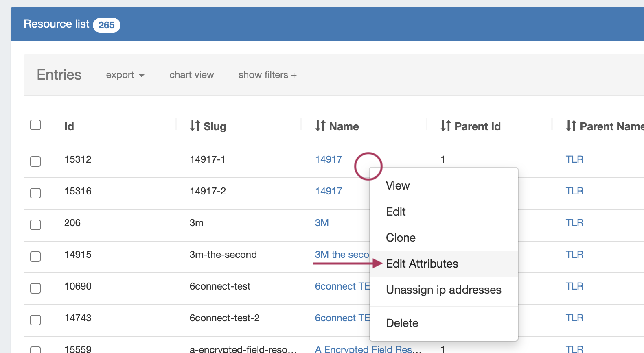Click Unassign ip addresses menu option
The image size is (644, 353).
click(x=443, y=290)
